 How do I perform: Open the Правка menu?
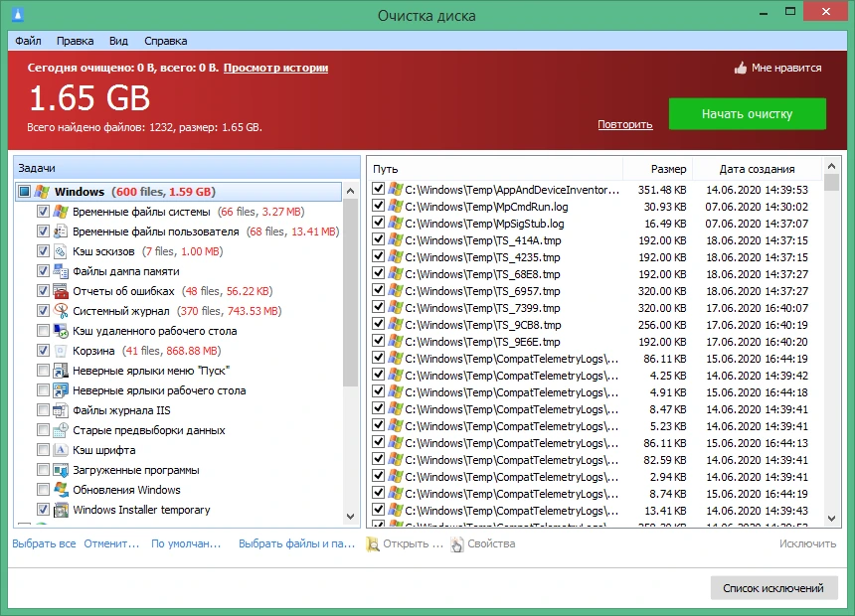[76, 41]
